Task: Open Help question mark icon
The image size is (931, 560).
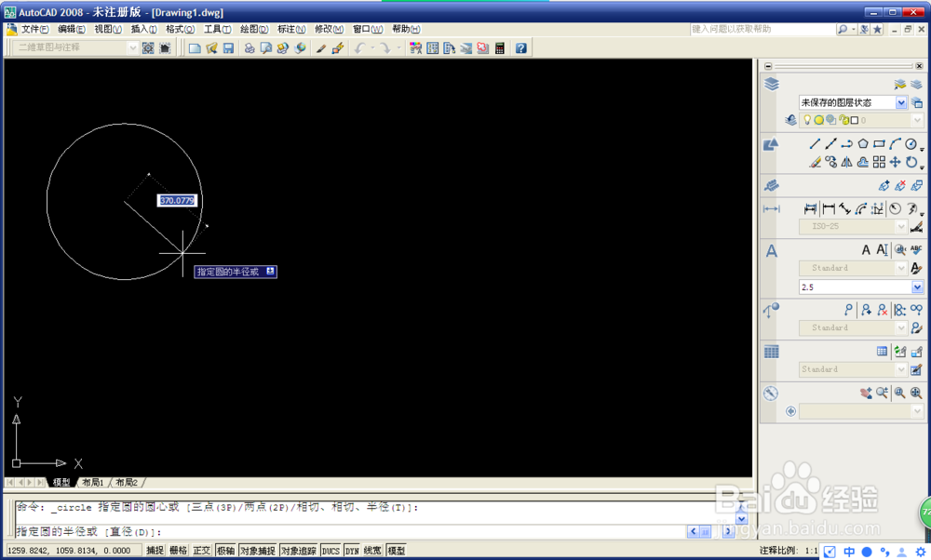Action: 520,48
